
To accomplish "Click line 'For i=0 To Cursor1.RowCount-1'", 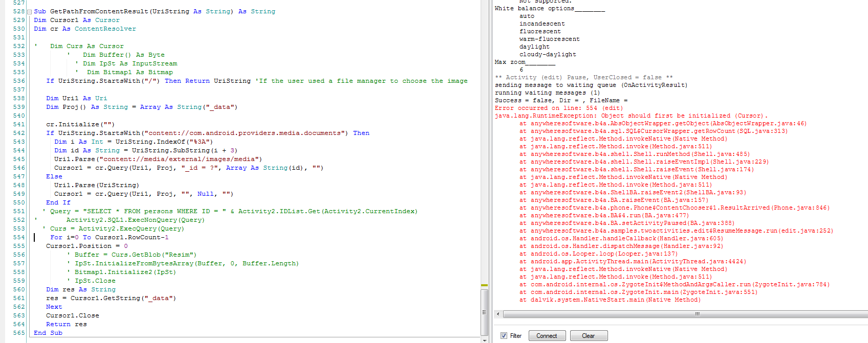I will click(110, 237).
